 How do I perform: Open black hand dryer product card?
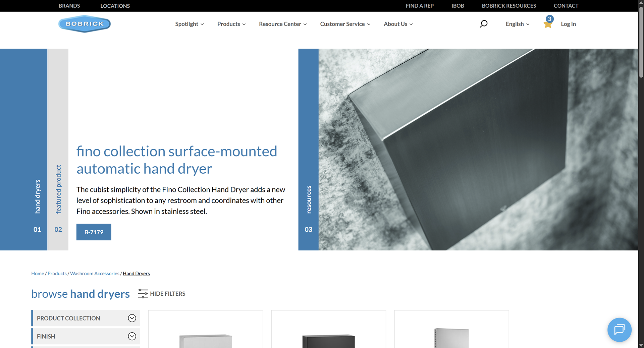329,329
